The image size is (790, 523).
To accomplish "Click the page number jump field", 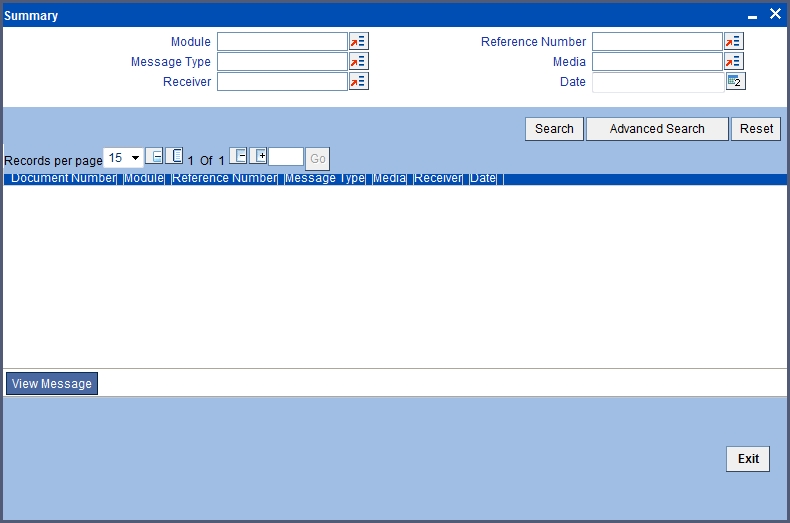I will click(286, 157).
